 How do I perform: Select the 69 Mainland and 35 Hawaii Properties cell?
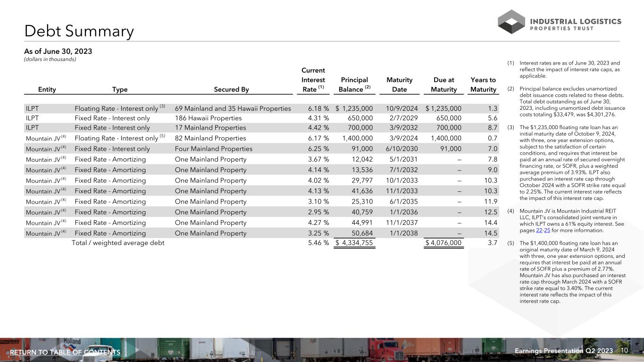(x=233, y=108)
